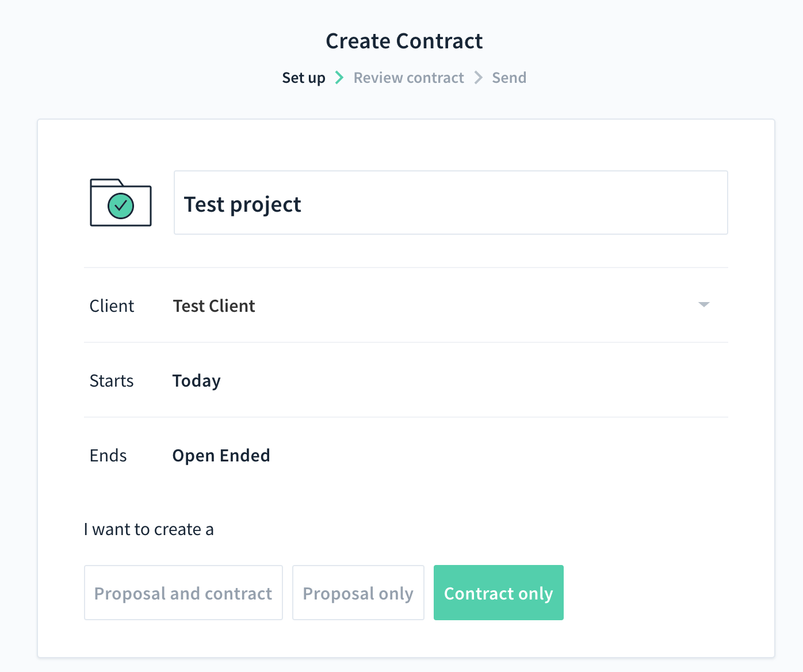Viewport: 803px width, 672px height.
Task: Expand the Client dropdown arrow
Action: click(x=703, y=304)
